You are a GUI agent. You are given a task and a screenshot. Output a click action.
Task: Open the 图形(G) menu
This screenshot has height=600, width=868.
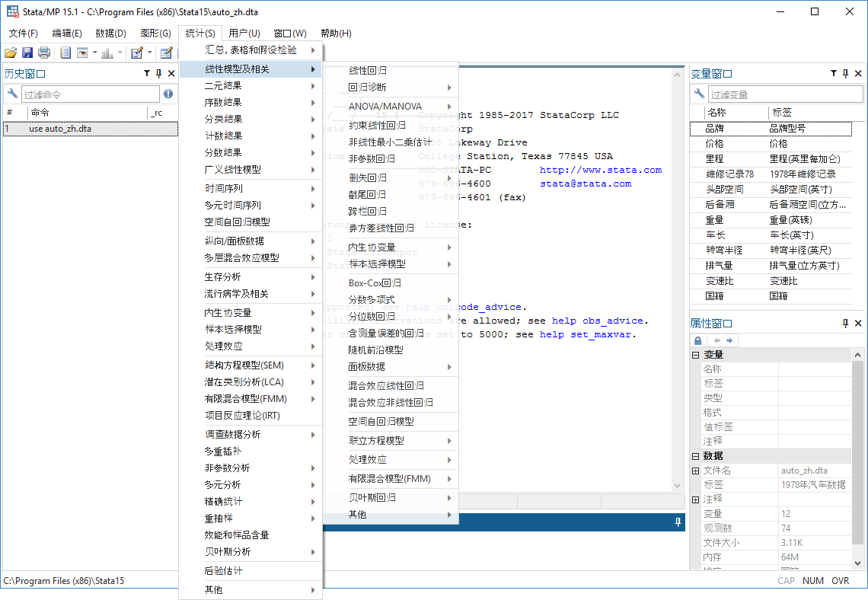[155, 34]
